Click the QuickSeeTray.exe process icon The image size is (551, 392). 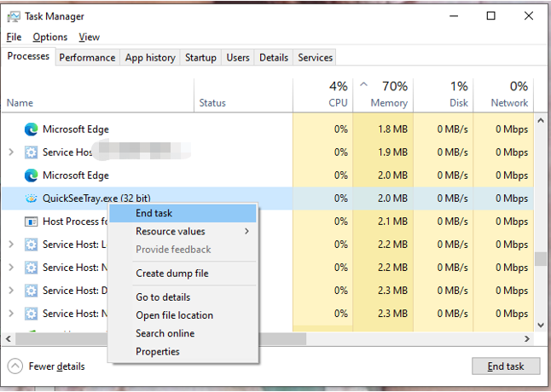click(31, 199)
